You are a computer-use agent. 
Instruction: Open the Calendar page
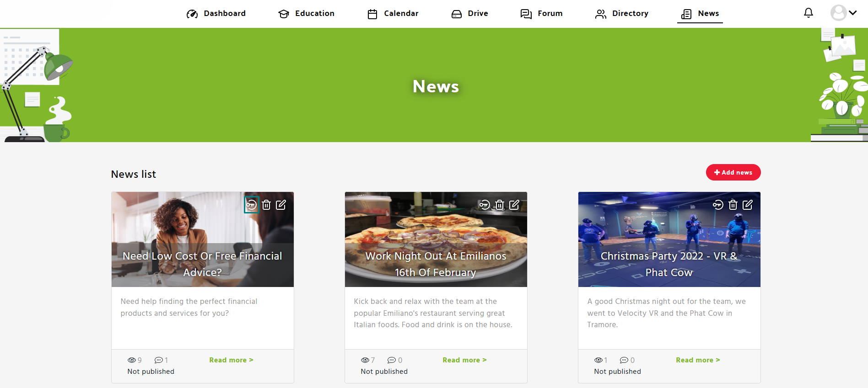click(x=393, y=14)
